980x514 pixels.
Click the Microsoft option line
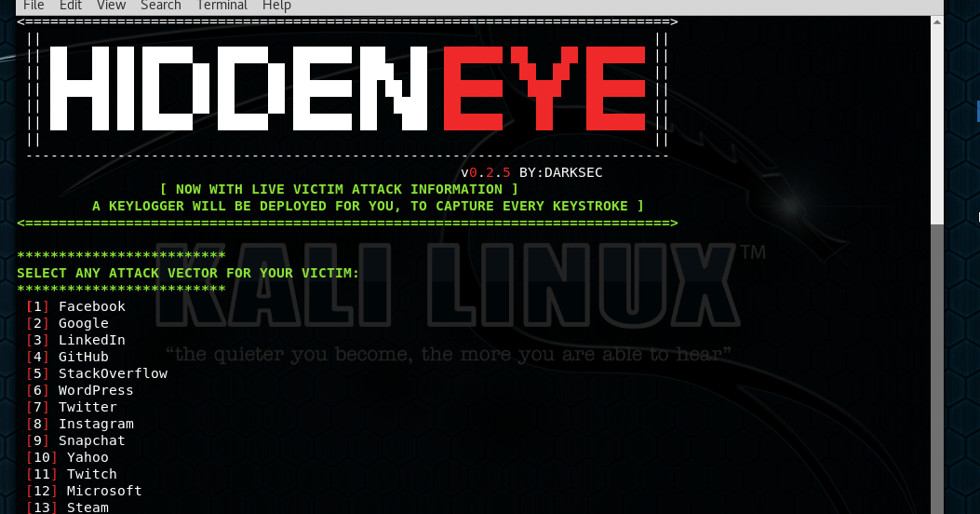tap(84, 491)
